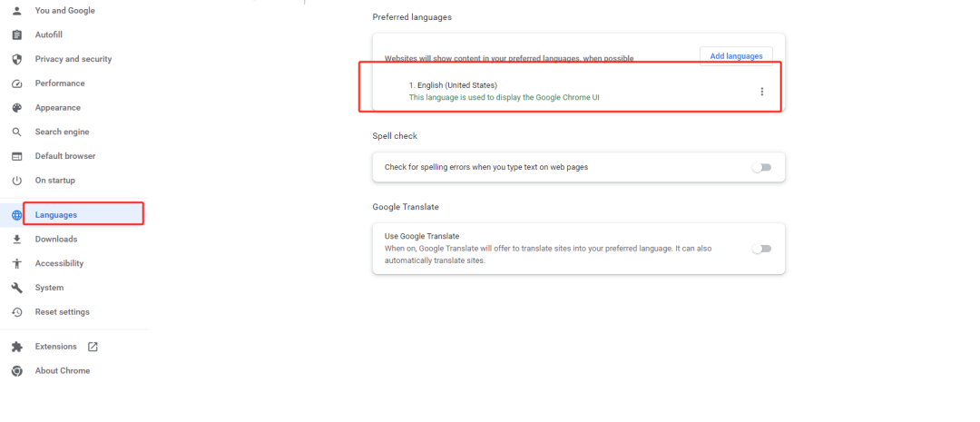Click the About Chrome logo icon

[17, 371]
